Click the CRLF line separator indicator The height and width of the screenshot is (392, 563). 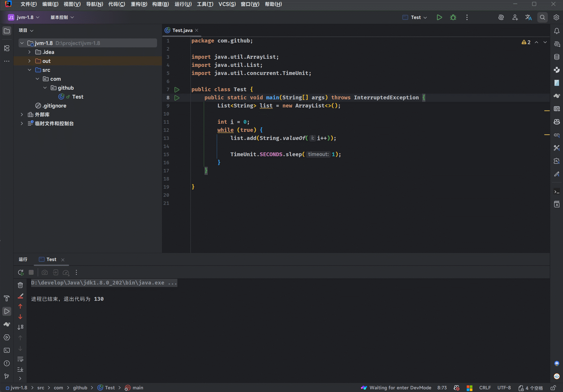(x=485, y=388)
